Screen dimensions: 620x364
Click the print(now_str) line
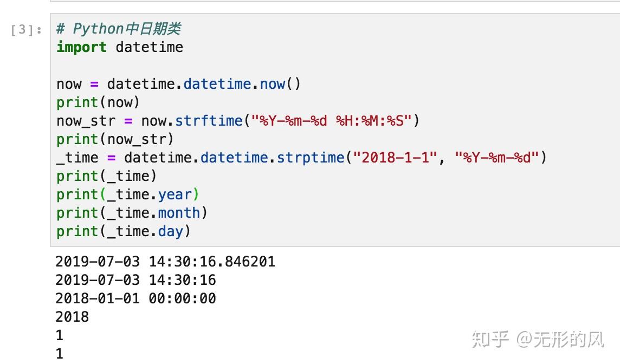pos(115,140)
